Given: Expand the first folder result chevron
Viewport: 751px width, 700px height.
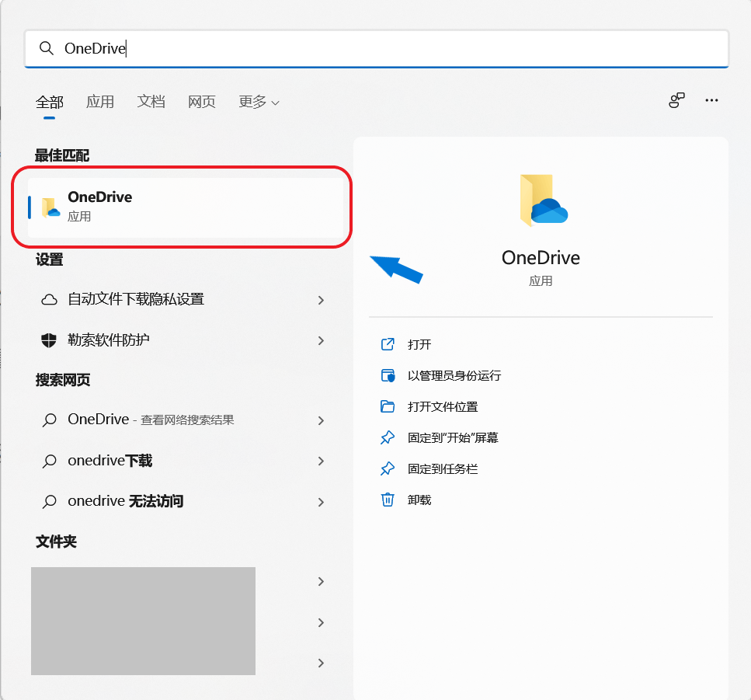Looking at the screenshot, I should point(321,581).
